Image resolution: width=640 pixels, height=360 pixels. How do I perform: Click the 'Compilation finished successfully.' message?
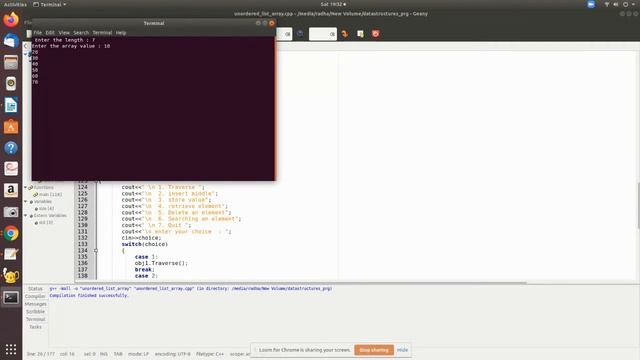pyautogui.click(x=89, y=295)
